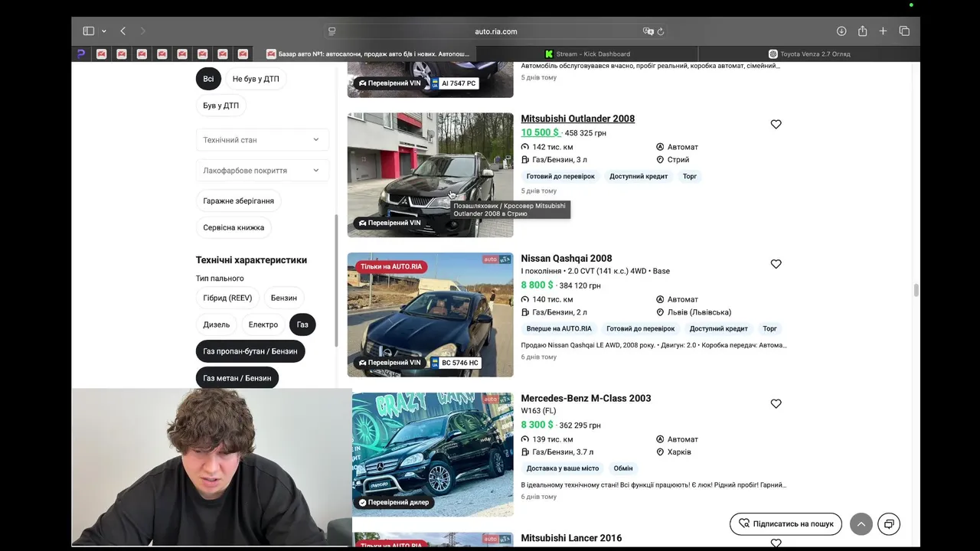Open the Mercedes-Benz M-Class 2003 listing title
Screen dimensions: 980x551
(586, 399)
